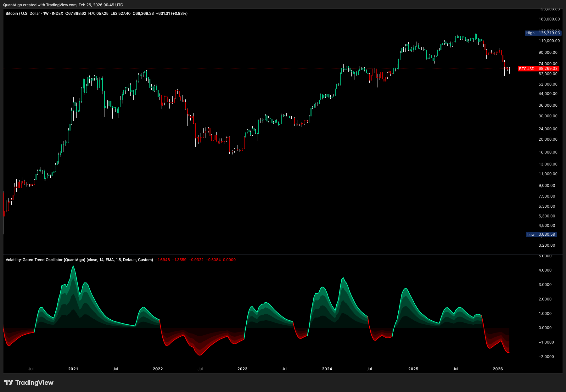
Task: Click the 3,200.00 price scale value
Action: [547, 245]
